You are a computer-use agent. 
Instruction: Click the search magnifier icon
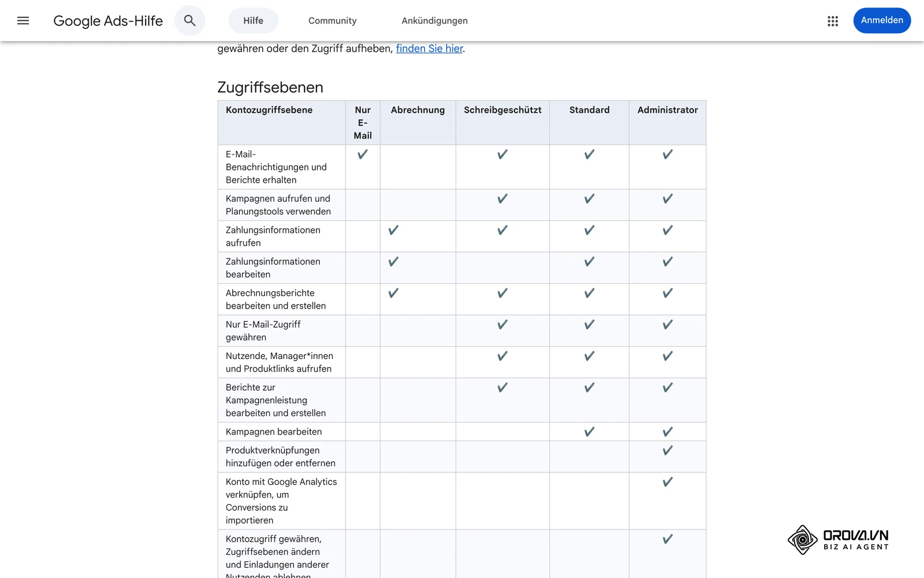pos(190,21)
